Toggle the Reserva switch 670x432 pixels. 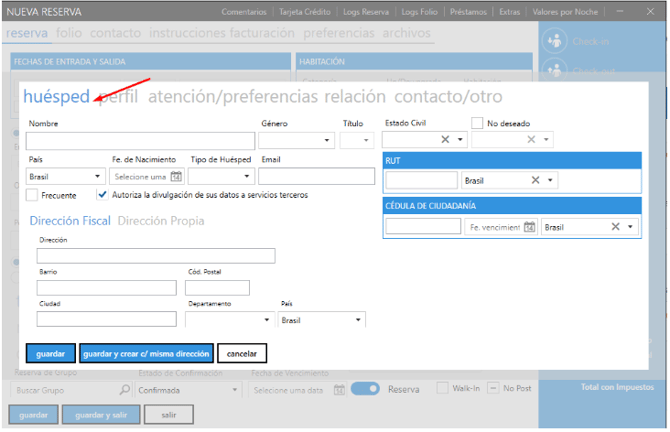click(365, 389)
